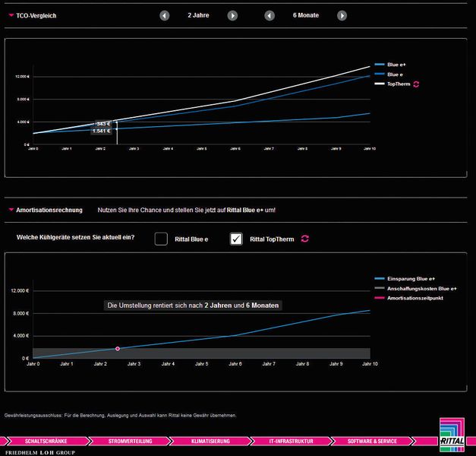The height and width of the screenshot is (456, 476).
Task: Open the IT-INFRASTRUKTUR navigation item
Action: coord(291,441)
